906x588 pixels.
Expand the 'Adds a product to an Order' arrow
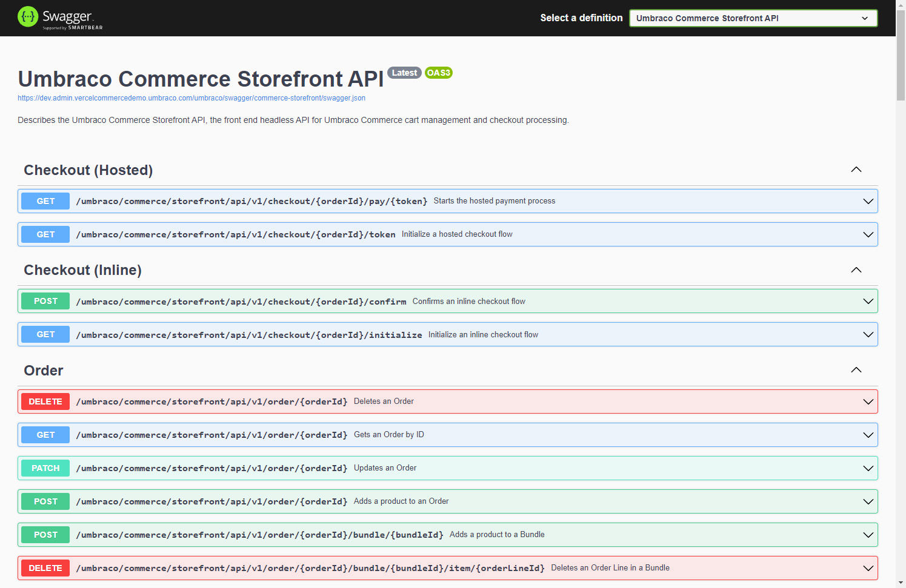coord(868,501)
